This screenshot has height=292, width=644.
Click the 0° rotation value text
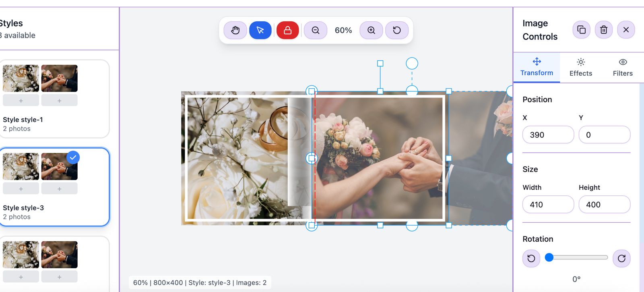pyautogui.click(x=576, y=279)
